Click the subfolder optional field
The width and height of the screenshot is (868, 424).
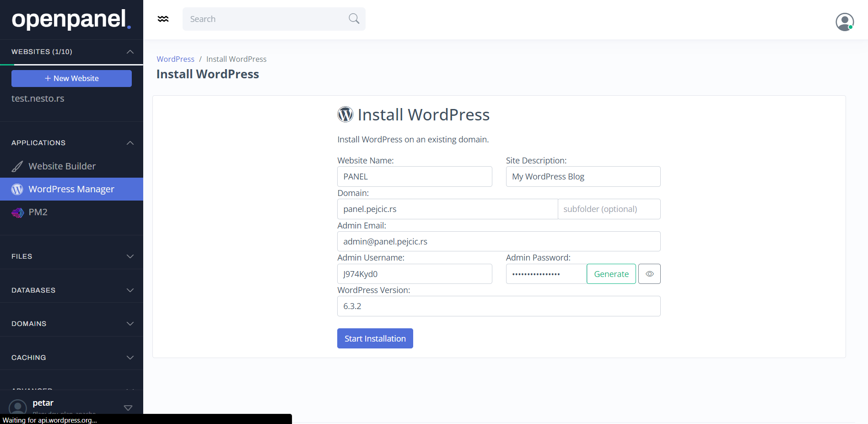pyautogui.click(x=609, y=209)
